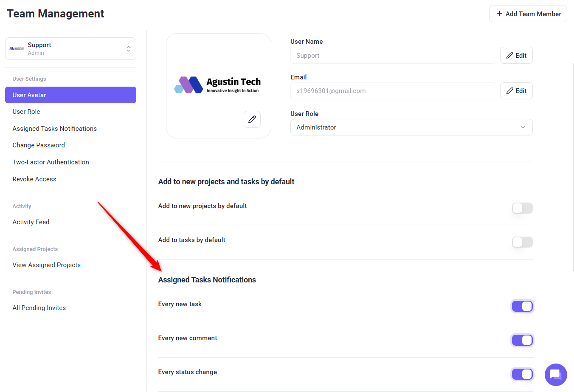Open the User Role Administrator dropdown
Viewport: 574px width, 392px height.
pyautogui.click(x=411, y=127)
